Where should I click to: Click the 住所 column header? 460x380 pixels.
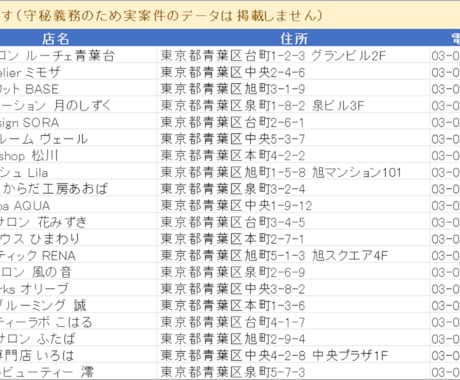(293, 38)
